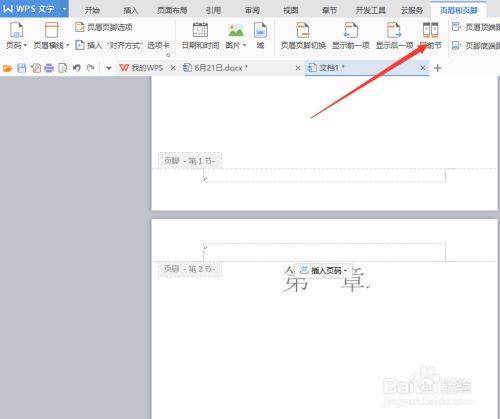Click the 页码 page number icon
The image size is (500, 419).
16,30
